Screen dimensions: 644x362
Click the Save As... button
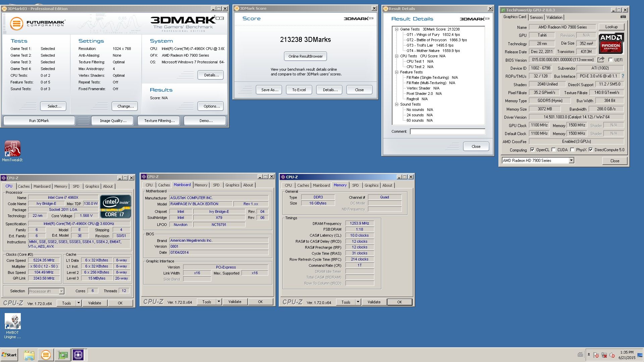pos(270,90)
